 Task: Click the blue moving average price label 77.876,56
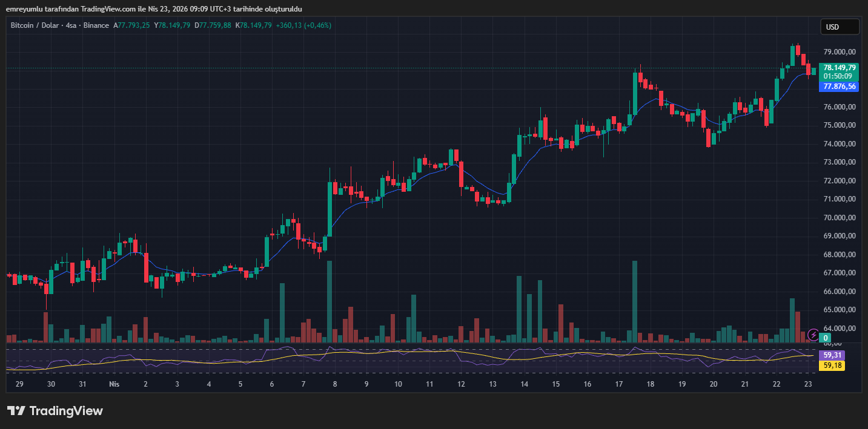coord(840,87)
